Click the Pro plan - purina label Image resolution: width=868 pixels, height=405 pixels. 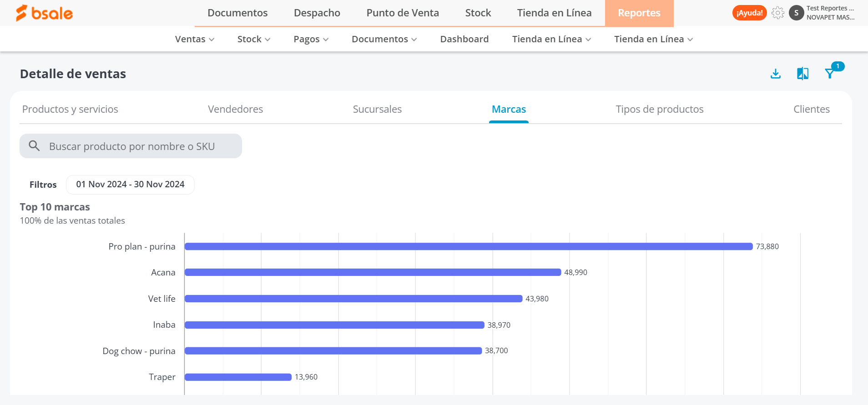tap(142, 246)
